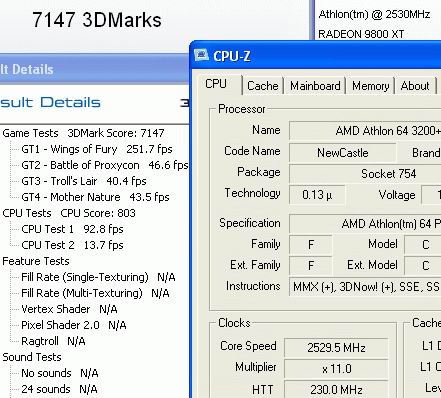This screenshot has width=441, height=398.
Task: Select the No sounds row
Action: pos(60,373)
